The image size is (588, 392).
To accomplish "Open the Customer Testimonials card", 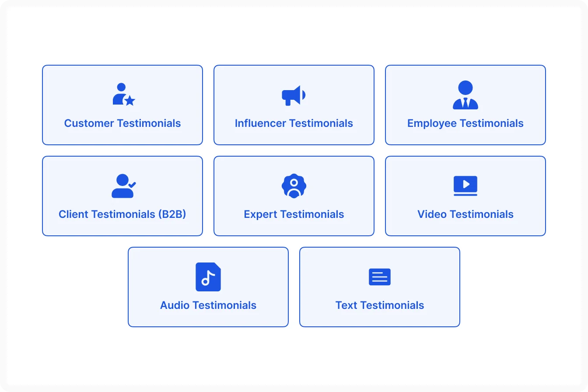I will (122, 105).
